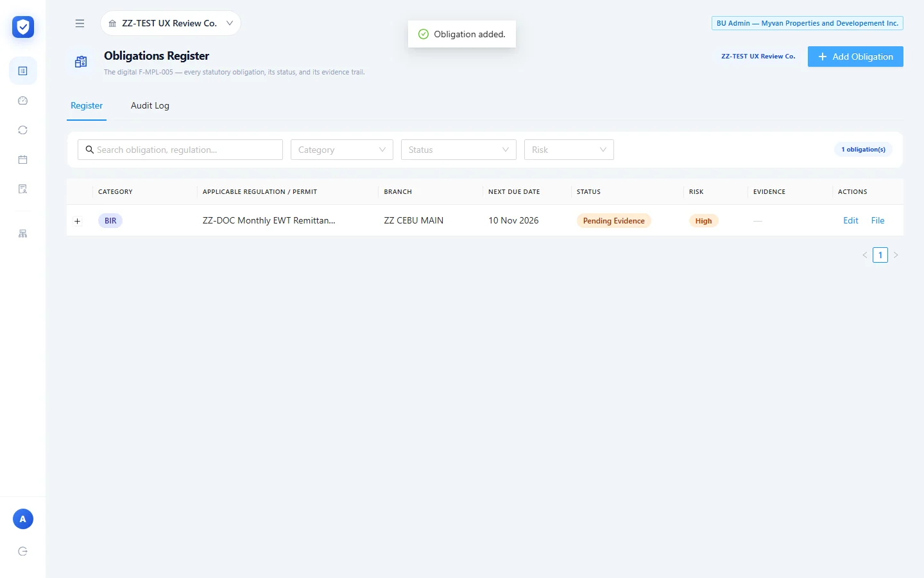Select the Register tab
The height and width of the screenshot is (578, 924).
pos(87,105)
